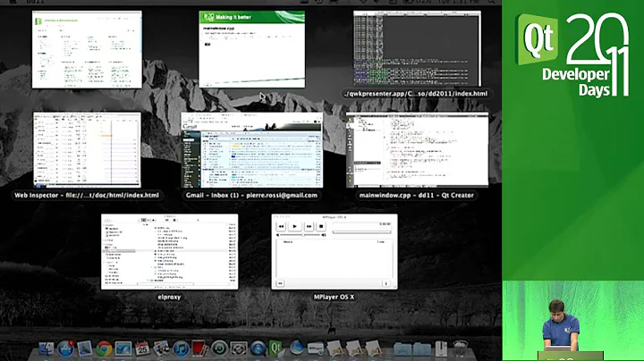The image size is (644, 361).
Task: Click the 'Web Inspector' file label
Action: [87, 196]
